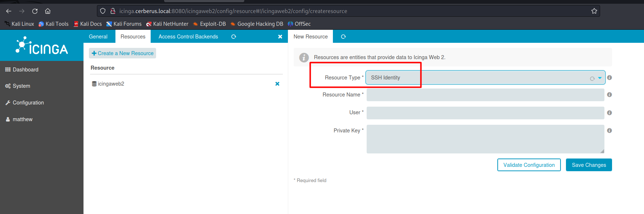The image size is (644, 214).
Task: Click Create a New Resource
Action: (122, 53)
